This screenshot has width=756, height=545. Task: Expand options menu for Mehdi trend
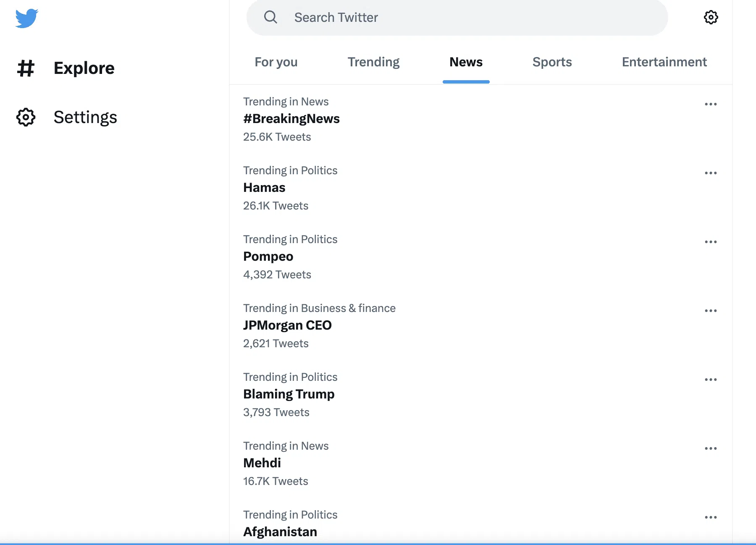tap(711, 448)
